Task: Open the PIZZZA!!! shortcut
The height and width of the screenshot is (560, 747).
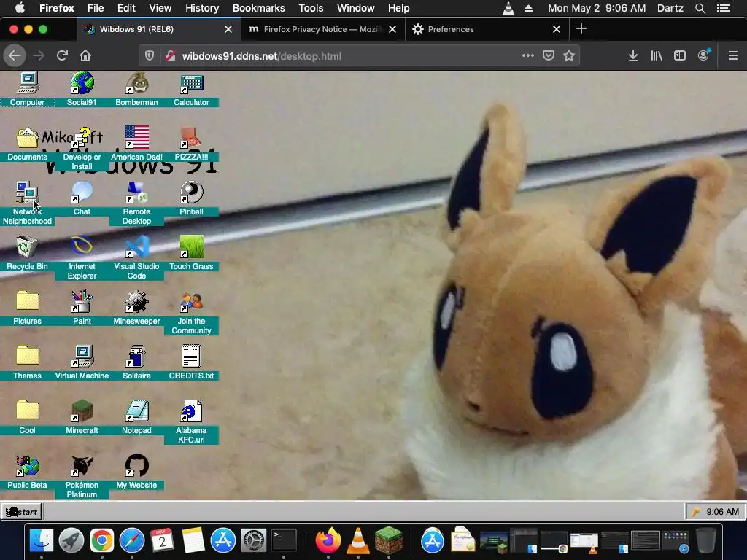Action: (192, 144)
